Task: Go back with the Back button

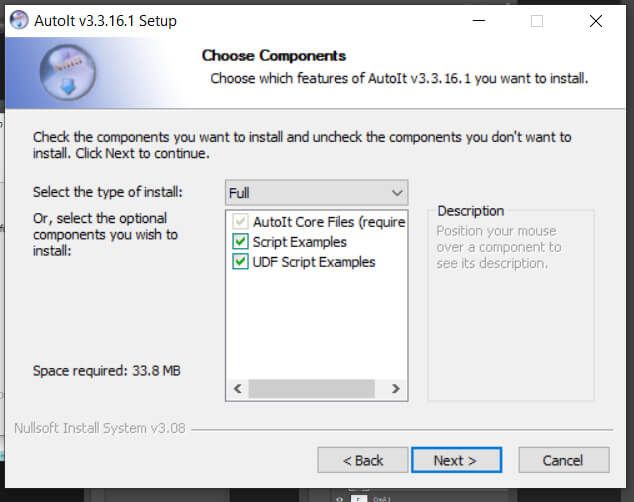Action: point(363,460)
